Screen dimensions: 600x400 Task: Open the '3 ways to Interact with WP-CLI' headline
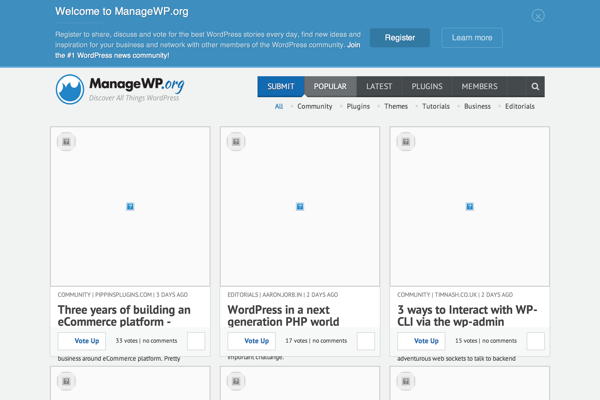[x=467, y=316]
